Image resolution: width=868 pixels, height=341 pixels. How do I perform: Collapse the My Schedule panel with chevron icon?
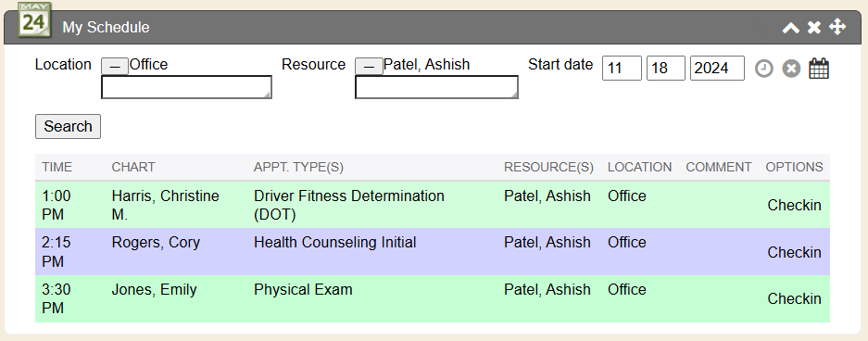[790, 28]
